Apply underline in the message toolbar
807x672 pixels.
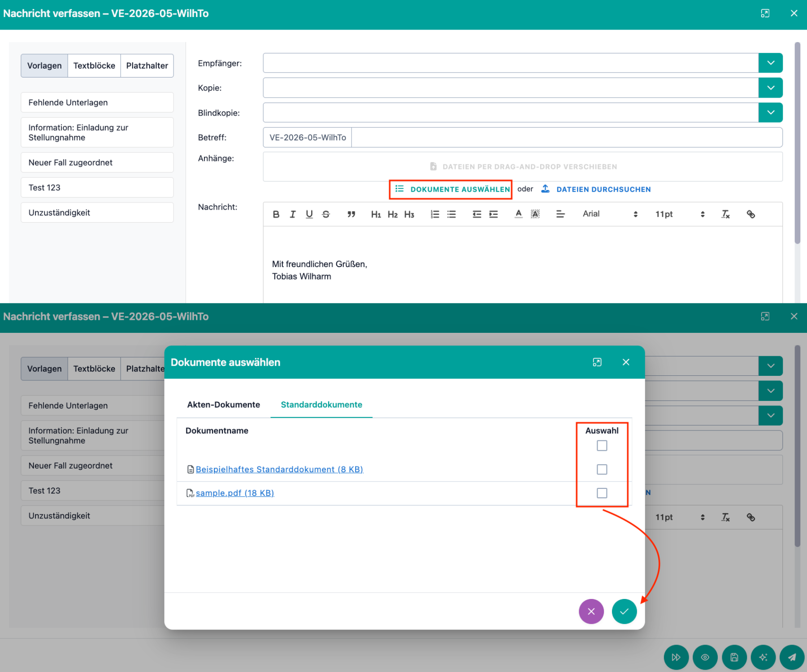(x=309, y=214)
